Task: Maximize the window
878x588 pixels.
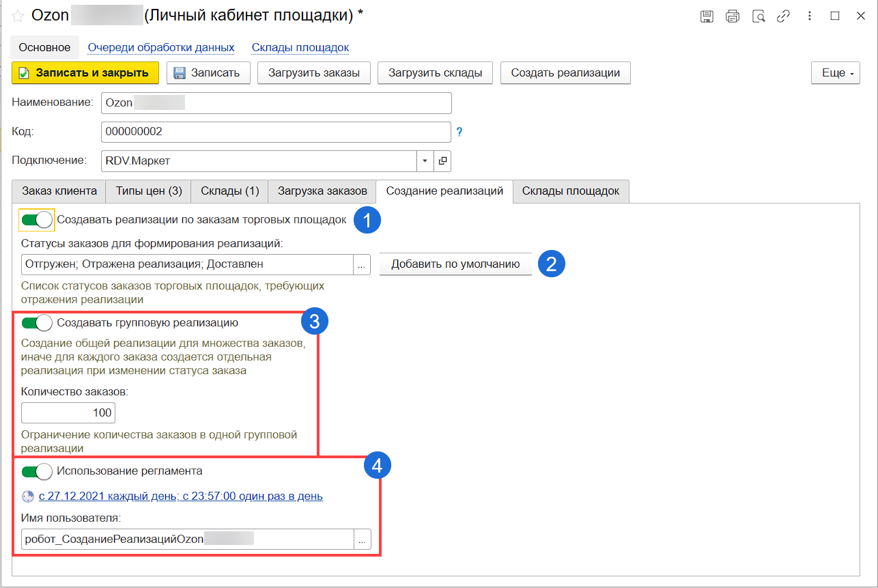Action: point(835,16)
